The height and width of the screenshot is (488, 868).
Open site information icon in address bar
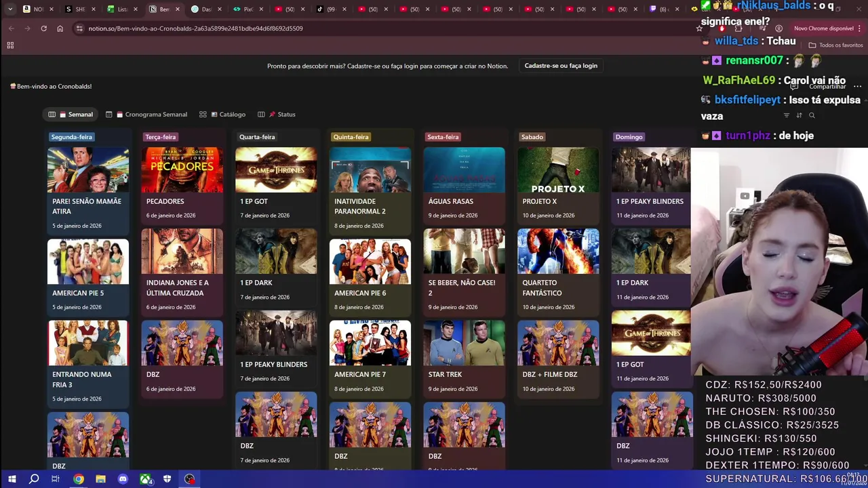[x=79, y=28]
